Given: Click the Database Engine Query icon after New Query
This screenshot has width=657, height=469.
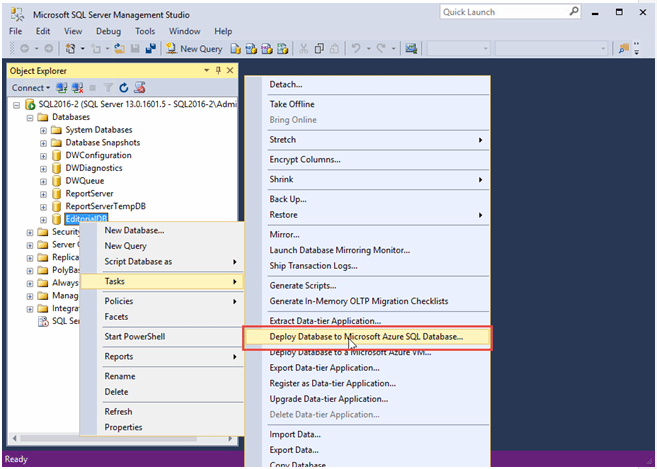Looking at the screenshot, I should [236, 49].
